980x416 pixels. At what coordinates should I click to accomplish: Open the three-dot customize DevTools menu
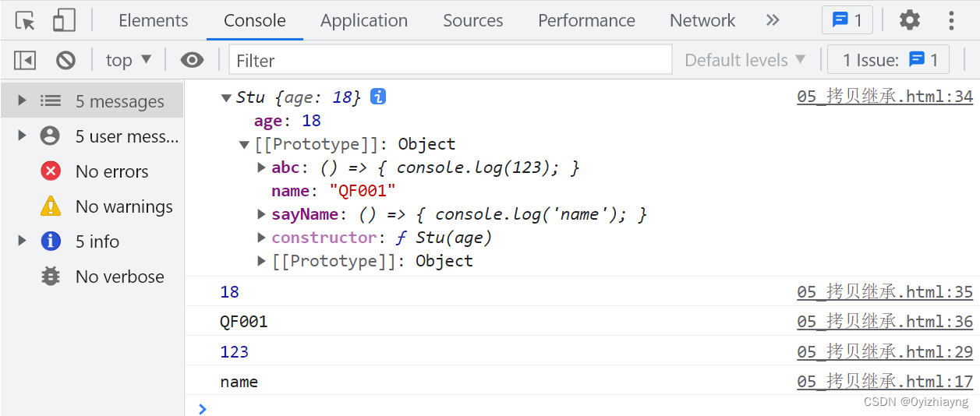pyautogui.click(x=951, y=20)
